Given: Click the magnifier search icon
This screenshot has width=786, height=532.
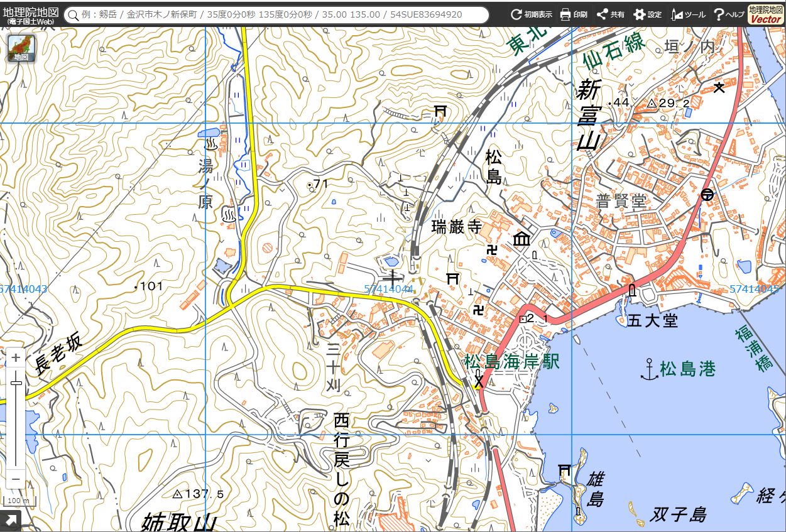Looking at the screenshot, I should point(74,15).
